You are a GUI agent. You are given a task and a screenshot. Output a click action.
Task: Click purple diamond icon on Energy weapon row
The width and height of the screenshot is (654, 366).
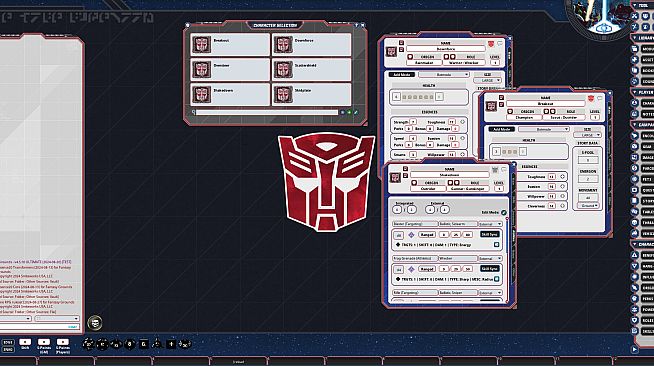(411, 235)
